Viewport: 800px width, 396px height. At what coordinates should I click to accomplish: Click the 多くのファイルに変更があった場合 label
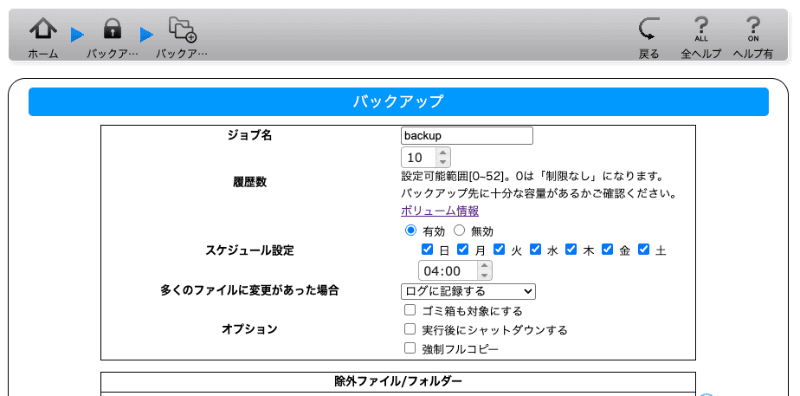[x=250, y=290]
